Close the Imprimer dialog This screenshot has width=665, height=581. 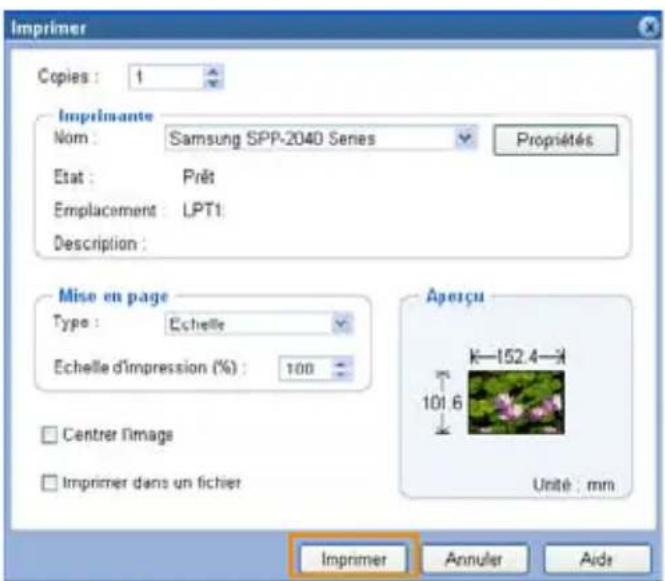coord(649,28)
